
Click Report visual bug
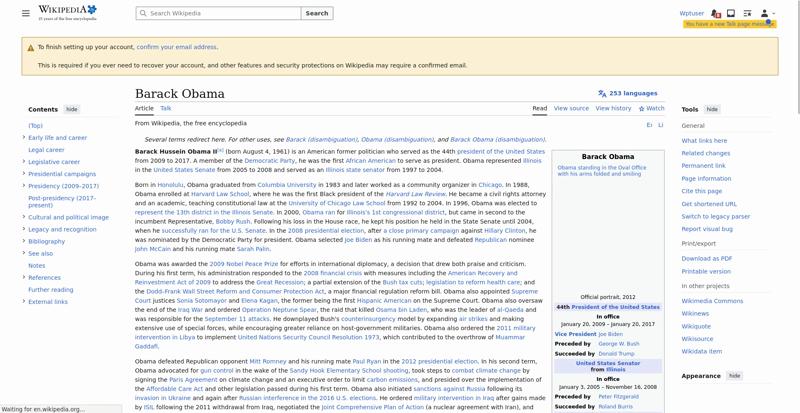click(707, 229)
